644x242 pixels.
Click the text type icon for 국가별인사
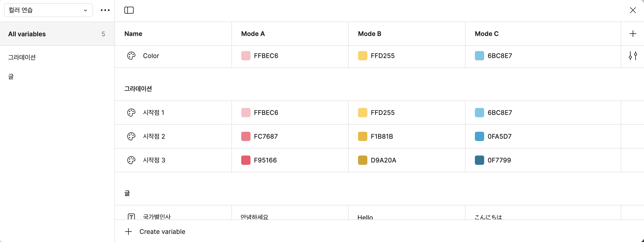click(131, 216)
